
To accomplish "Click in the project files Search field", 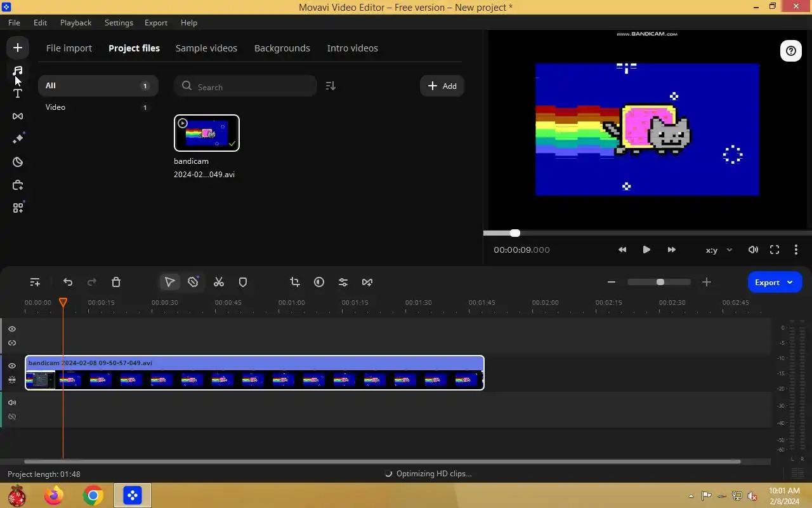I will pos(246,86).
